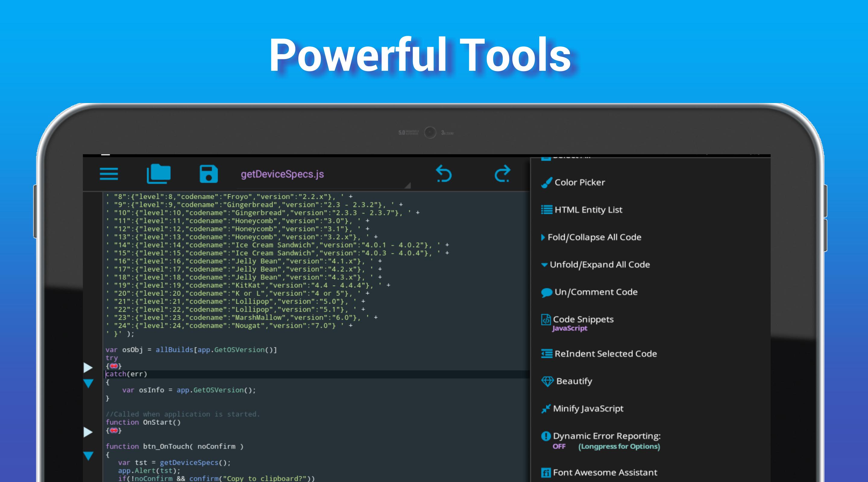Click the Code Snippets file icon

coord(546,319)
